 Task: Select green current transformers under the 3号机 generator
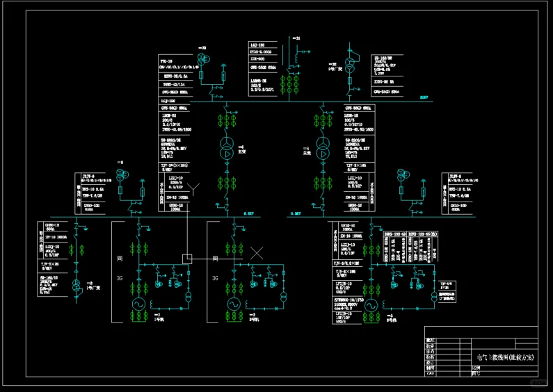(371, 318)
